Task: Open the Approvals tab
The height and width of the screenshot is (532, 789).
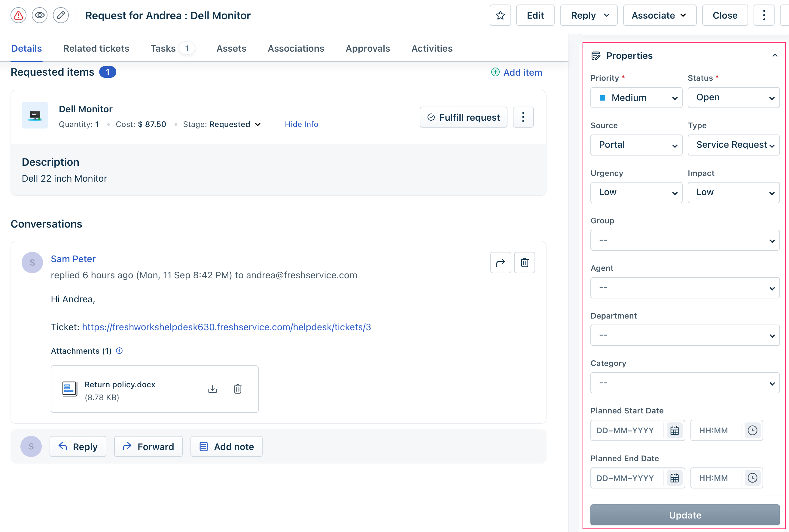Action: pos(368,49)
